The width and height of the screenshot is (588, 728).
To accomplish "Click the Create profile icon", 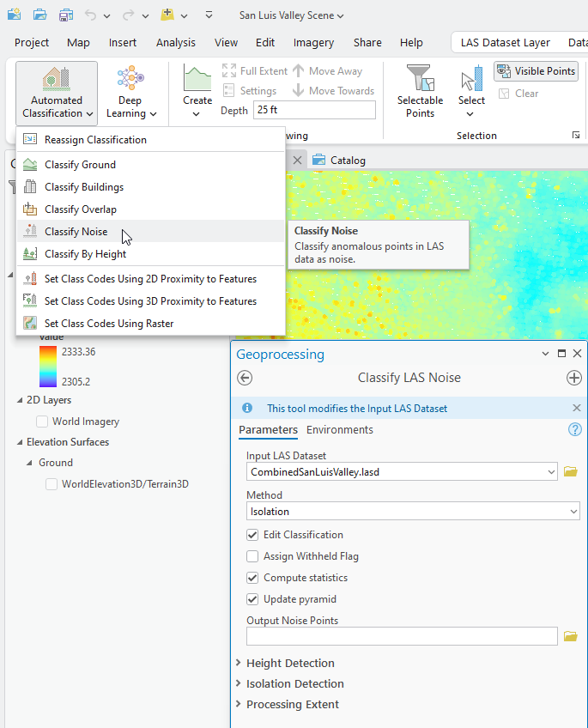I will pos(197,82).
